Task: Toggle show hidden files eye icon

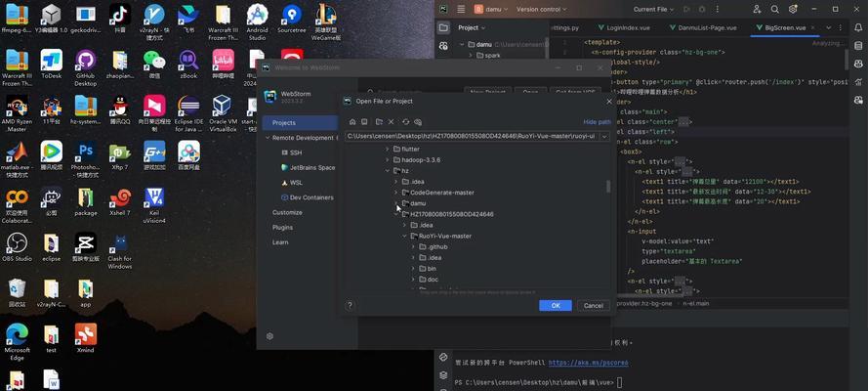Action: click(418, 122)
